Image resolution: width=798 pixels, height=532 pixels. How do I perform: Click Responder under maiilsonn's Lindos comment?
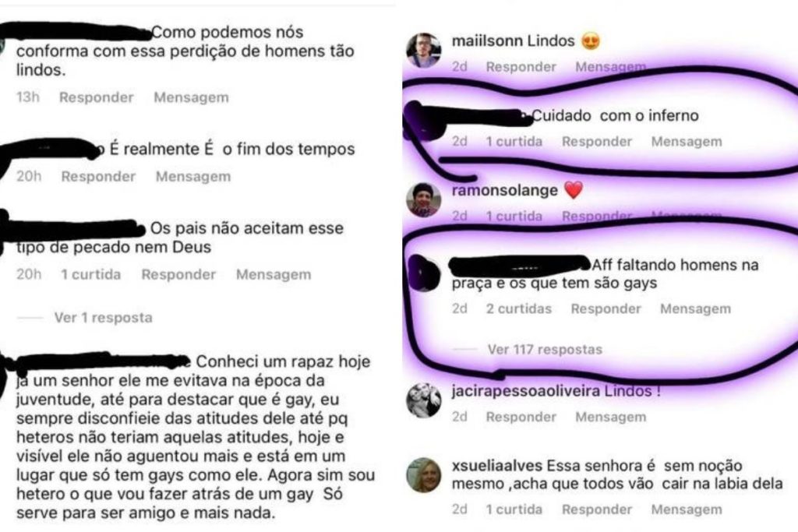coord(521,67)
